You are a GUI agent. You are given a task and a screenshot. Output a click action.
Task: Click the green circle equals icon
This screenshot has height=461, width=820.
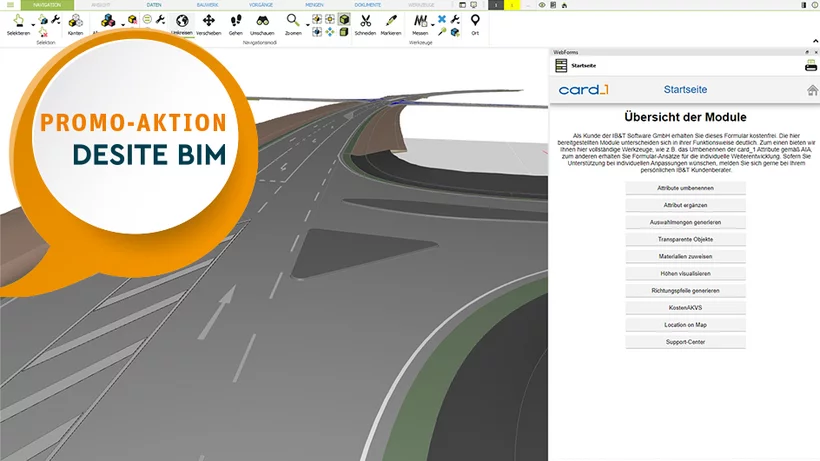[x=147, y=19]
